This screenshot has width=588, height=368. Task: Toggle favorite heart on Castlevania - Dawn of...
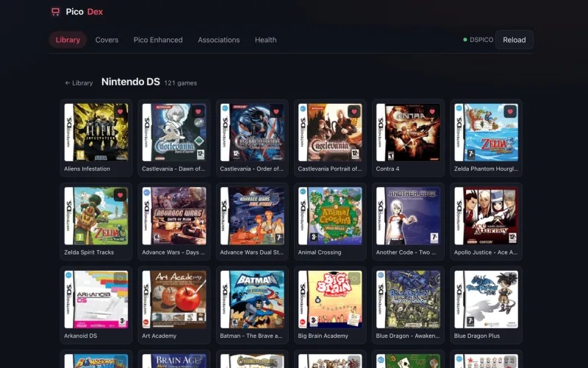[198, 112]
